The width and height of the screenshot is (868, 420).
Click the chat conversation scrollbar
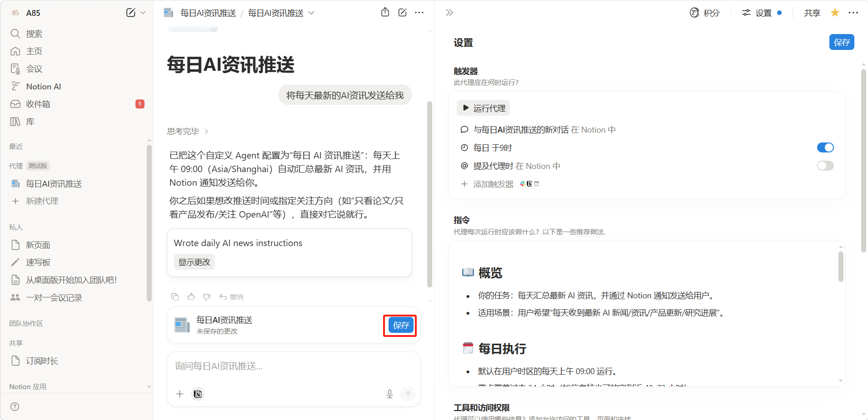[x=429, y=194]
